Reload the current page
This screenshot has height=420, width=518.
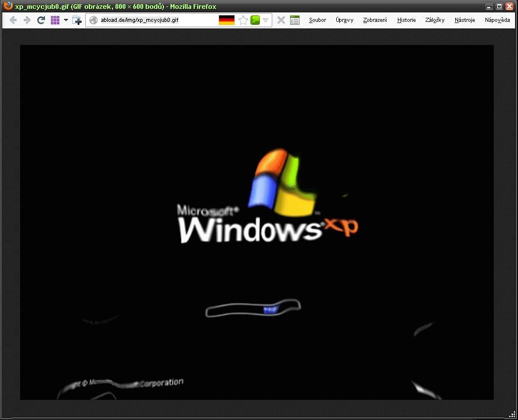pyautogui.click(x=41, y=20)
